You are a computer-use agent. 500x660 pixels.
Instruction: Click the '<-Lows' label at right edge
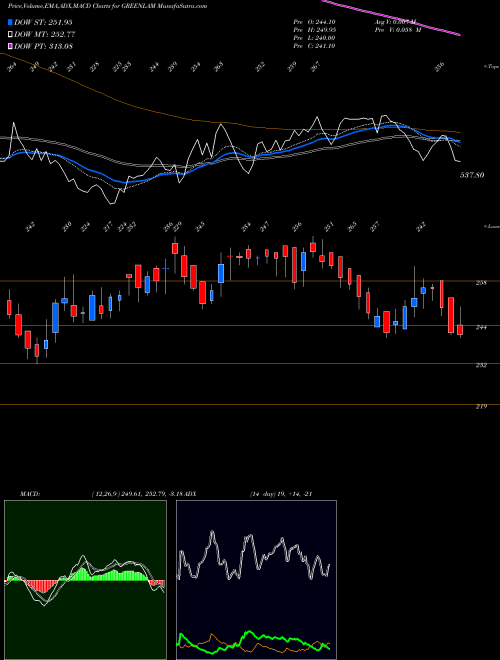491,227
